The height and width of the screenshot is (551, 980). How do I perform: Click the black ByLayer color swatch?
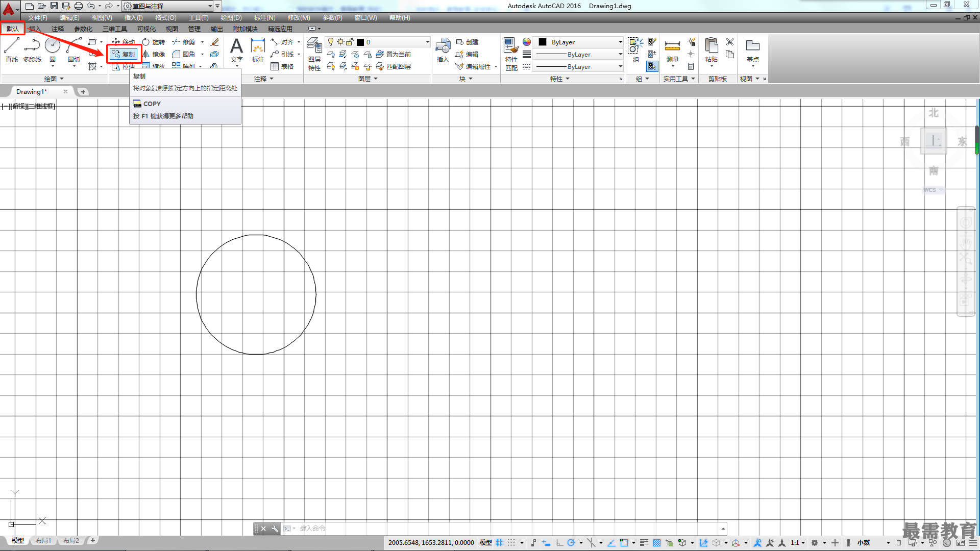pos(543,42)
